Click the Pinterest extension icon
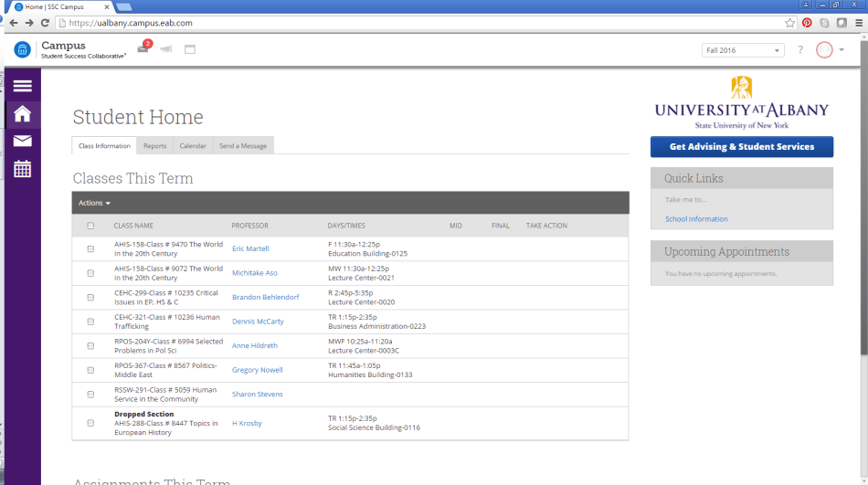 point(807,23)
